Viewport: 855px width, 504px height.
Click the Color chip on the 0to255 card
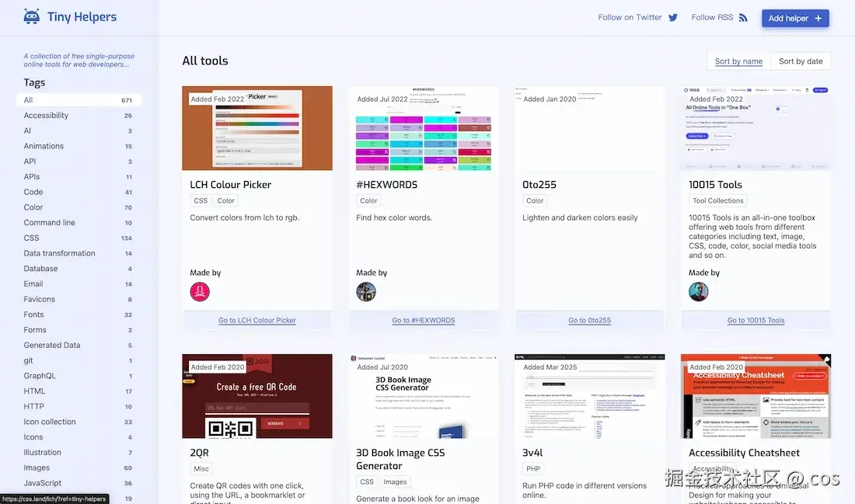click(535, 200)
